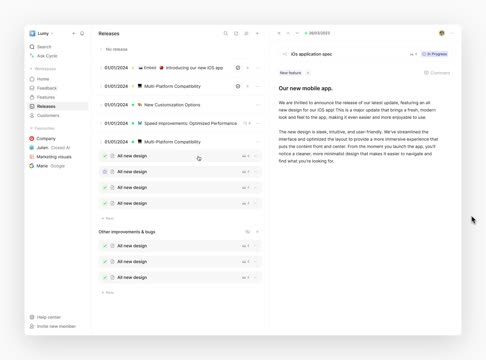Click + New below Other improvements & bugs list
This screenshot has width=486, height=360.
click(x=108, y=292)
